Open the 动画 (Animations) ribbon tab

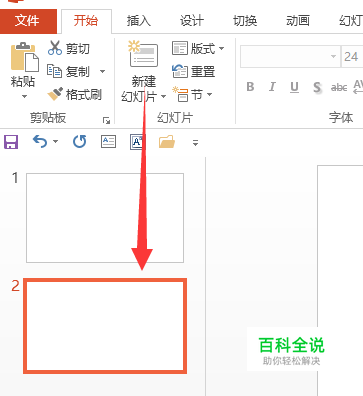pyautogui.click(x=298, y=21)
